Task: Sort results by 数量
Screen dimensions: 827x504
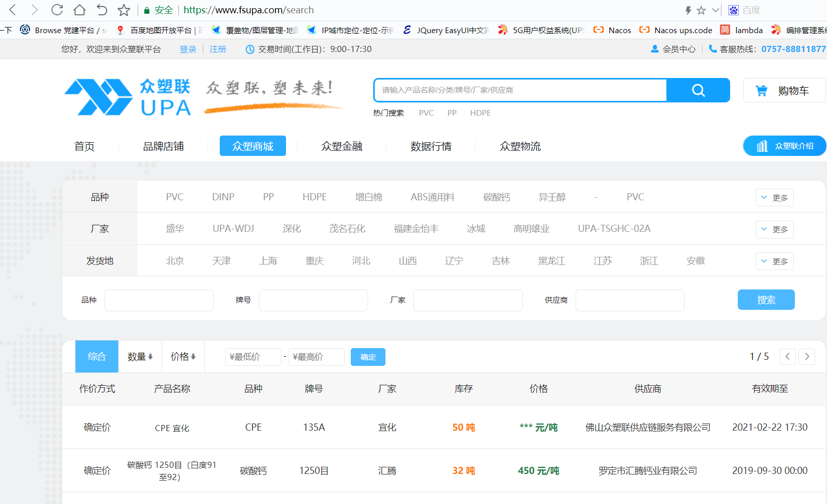Action: (140, 357)
